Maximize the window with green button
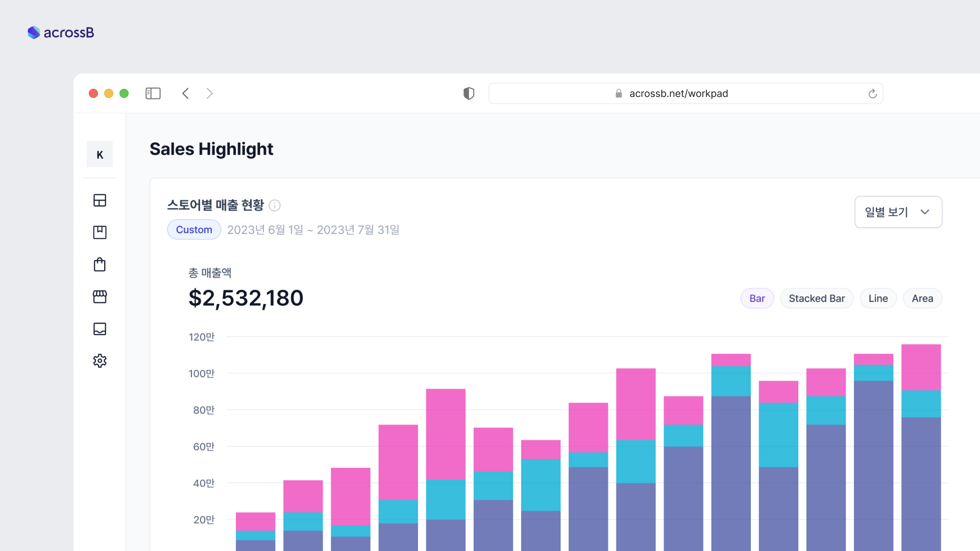 (x=124, y=93)
